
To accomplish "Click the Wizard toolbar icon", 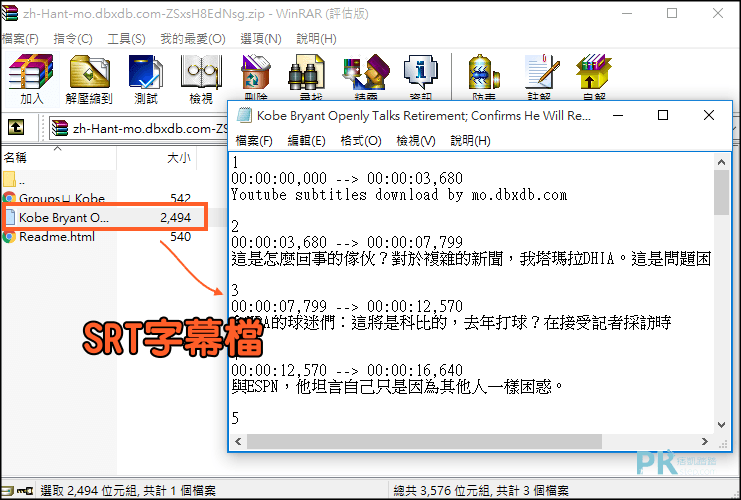I will [366, 72].
